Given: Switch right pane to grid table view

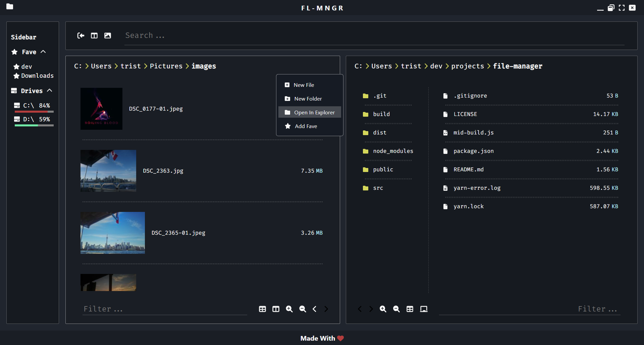Looking at the screenshot, I should [410, 309].
